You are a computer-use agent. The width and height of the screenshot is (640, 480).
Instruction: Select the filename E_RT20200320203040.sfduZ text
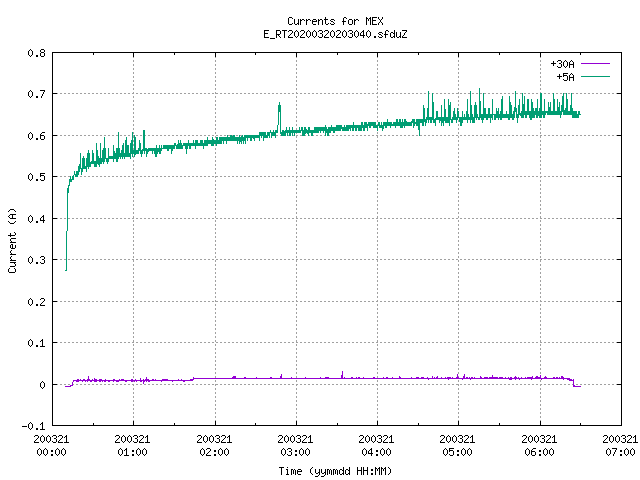[335, 34]
